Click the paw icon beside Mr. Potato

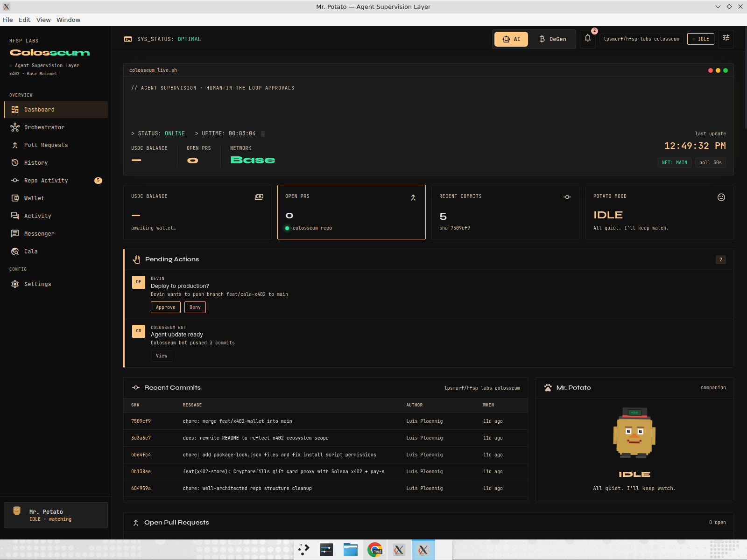[x=548, y=388]
